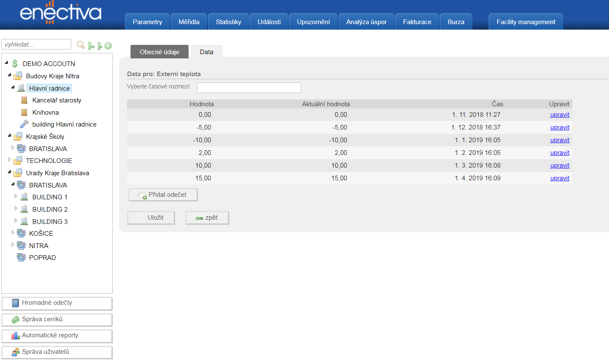Open the Statistiky menu tab

pyautogui.click(x=228, y=22)
